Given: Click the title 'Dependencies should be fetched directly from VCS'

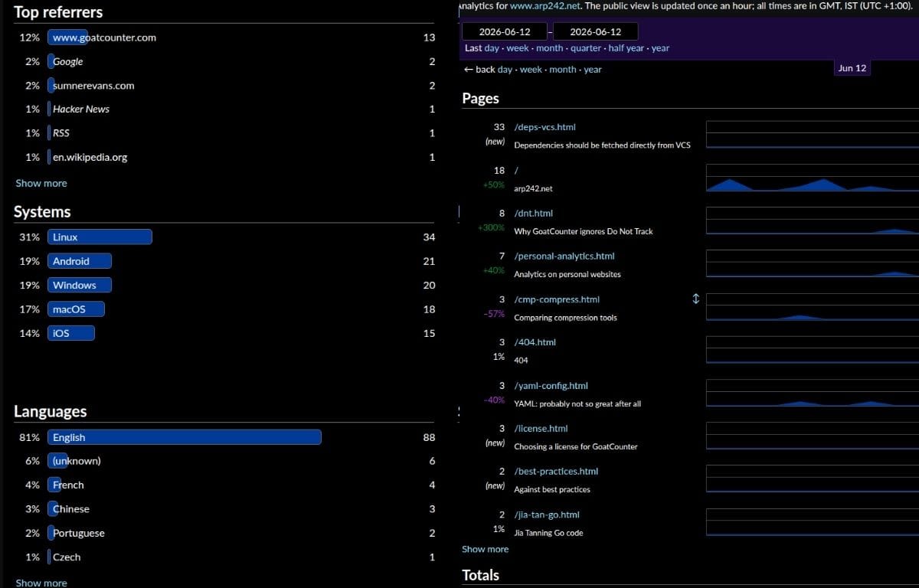Looking at the screenshot, I should click(602, 145).
